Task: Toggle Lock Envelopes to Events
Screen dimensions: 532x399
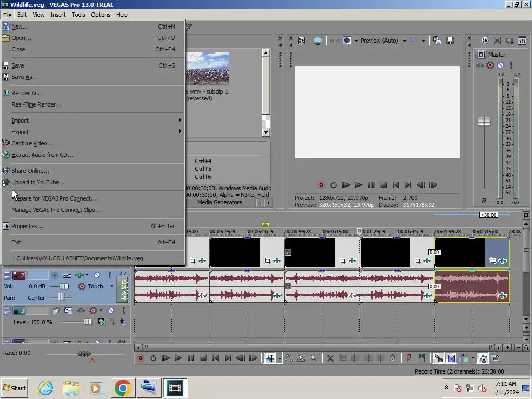Action: pos(483,358)
